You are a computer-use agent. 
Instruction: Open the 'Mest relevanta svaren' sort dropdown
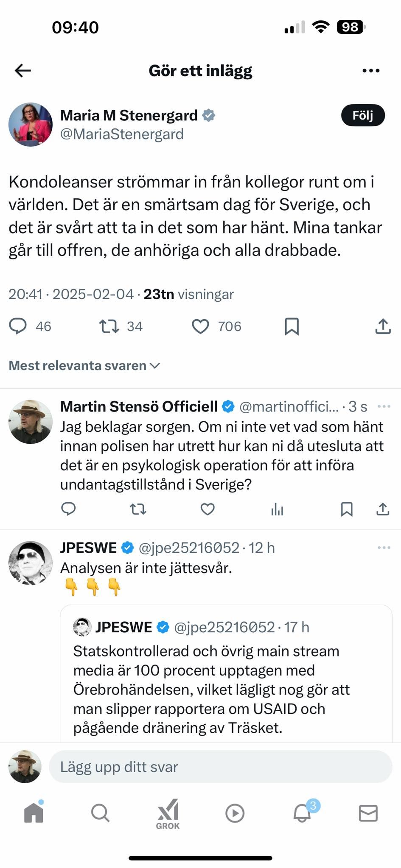point(84,365)
